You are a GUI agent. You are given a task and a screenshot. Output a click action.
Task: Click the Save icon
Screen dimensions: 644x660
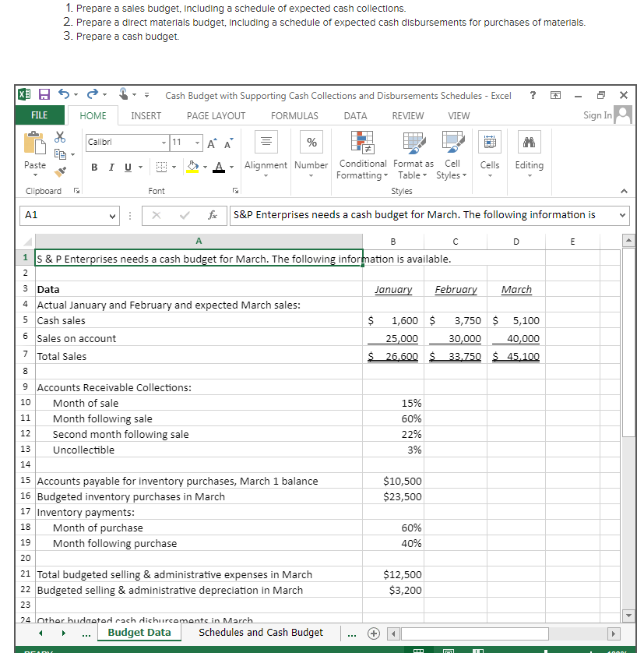click(44, 94)
